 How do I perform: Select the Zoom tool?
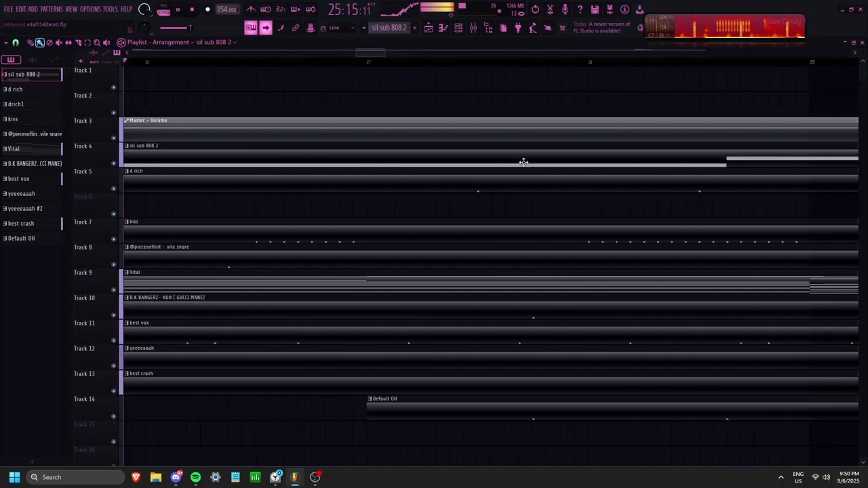click(97, 43)
